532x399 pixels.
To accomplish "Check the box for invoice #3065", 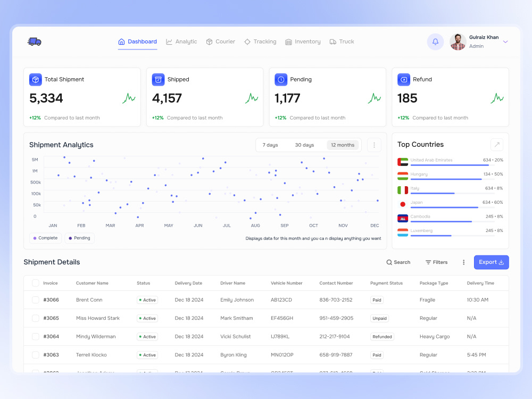I will 35,318.
